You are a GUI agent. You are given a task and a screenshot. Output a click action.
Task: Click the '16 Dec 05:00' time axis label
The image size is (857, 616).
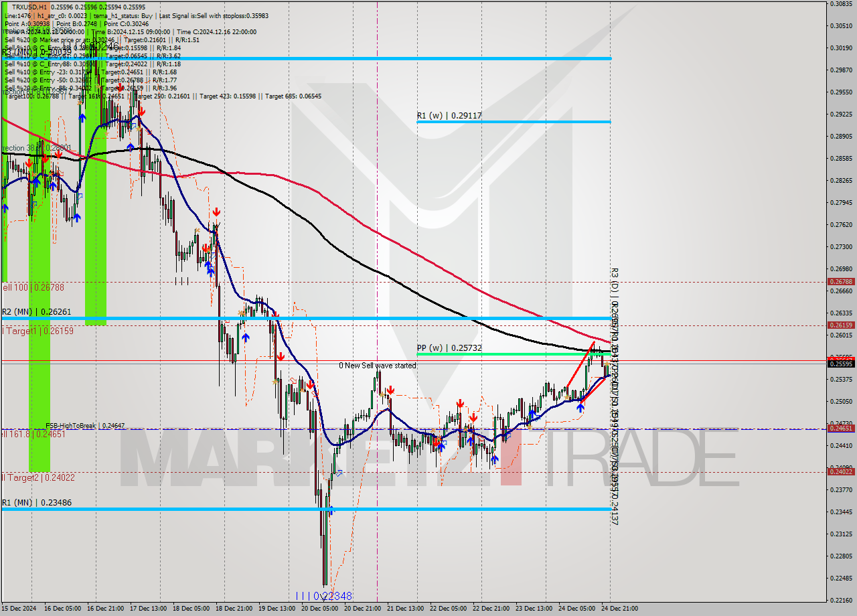[62, 609]
